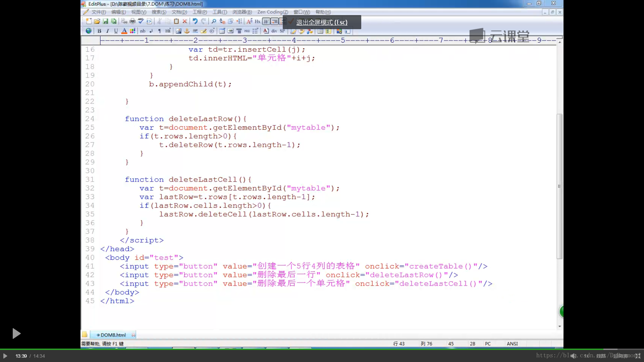Click line 31 function deleteLastCell text

188,180
